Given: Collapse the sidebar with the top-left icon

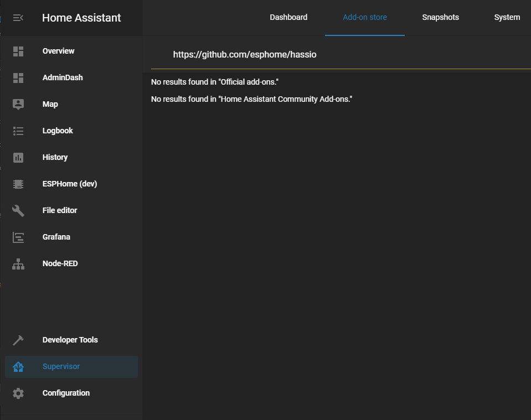Looking at the screenshot, I should click(x=18, y=17).
